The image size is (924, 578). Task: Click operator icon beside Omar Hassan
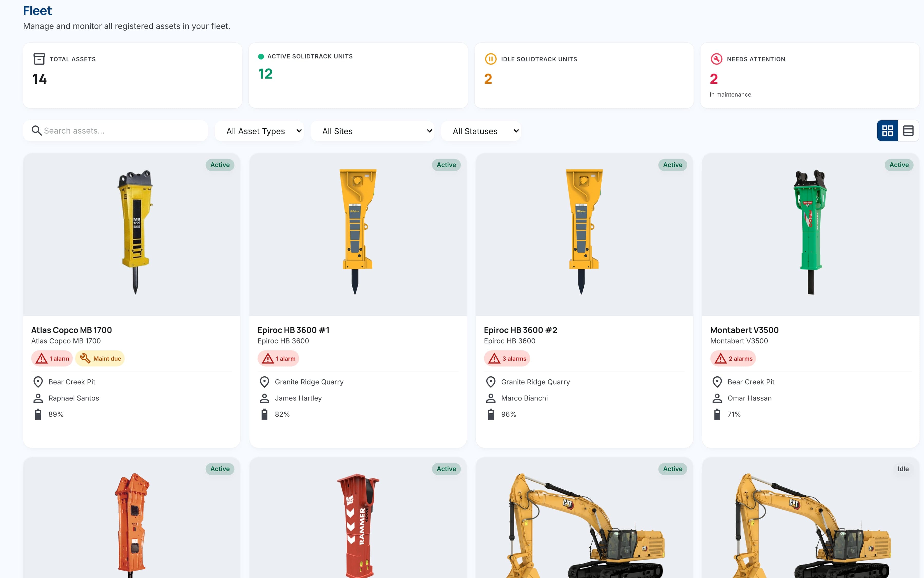pos(717,398)
